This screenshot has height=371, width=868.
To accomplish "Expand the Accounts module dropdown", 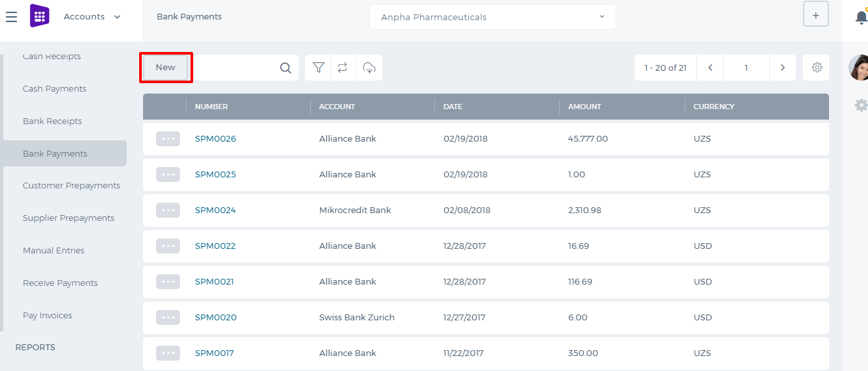I will point(92,17).
